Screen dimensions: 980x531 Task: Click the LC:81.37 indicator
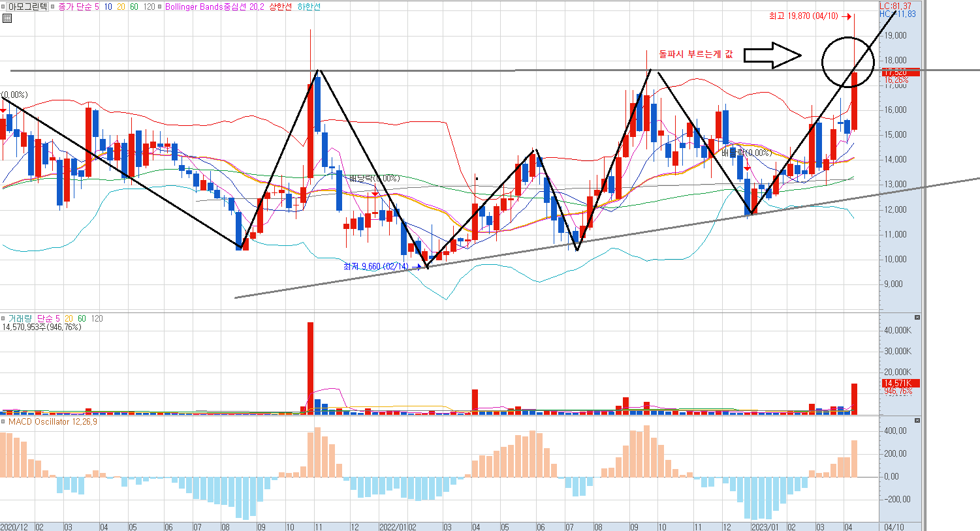pyautogui.click(x=895, y=6)
